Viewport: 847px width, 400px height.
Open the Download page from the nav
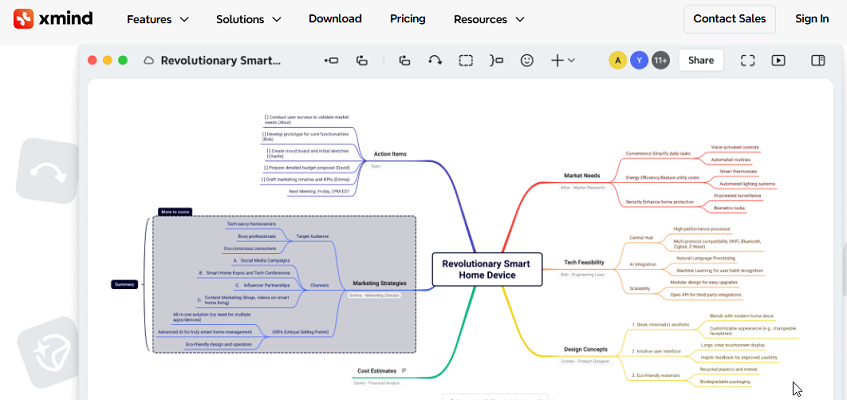335,18
